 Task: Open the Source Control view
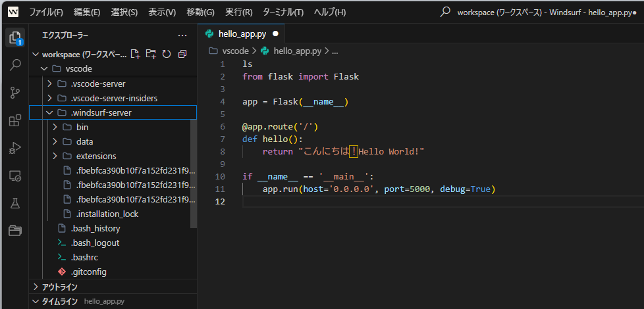[x=15, y=93]
